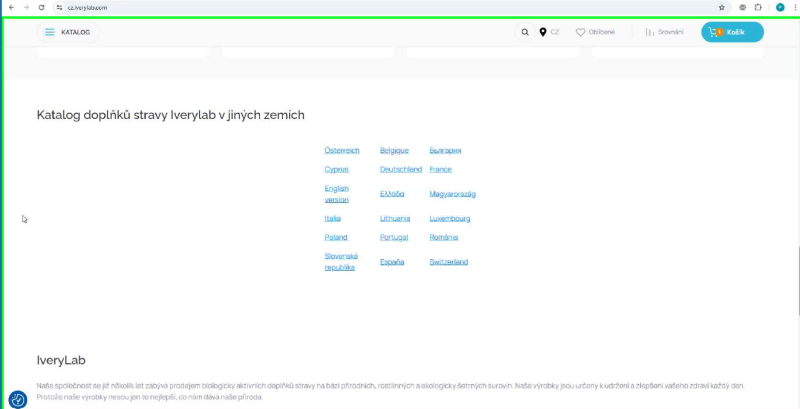Click the page vertical scrollbar thumb
Screen dimensions: 800x409
pyautogui.click(x=798, y=280)
